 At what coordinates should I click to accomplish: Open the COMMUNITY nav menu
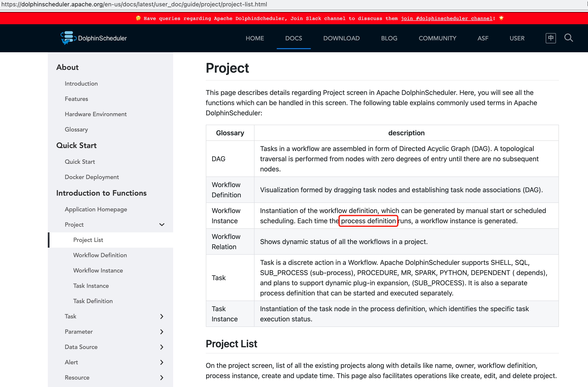[x=437, y=38]
